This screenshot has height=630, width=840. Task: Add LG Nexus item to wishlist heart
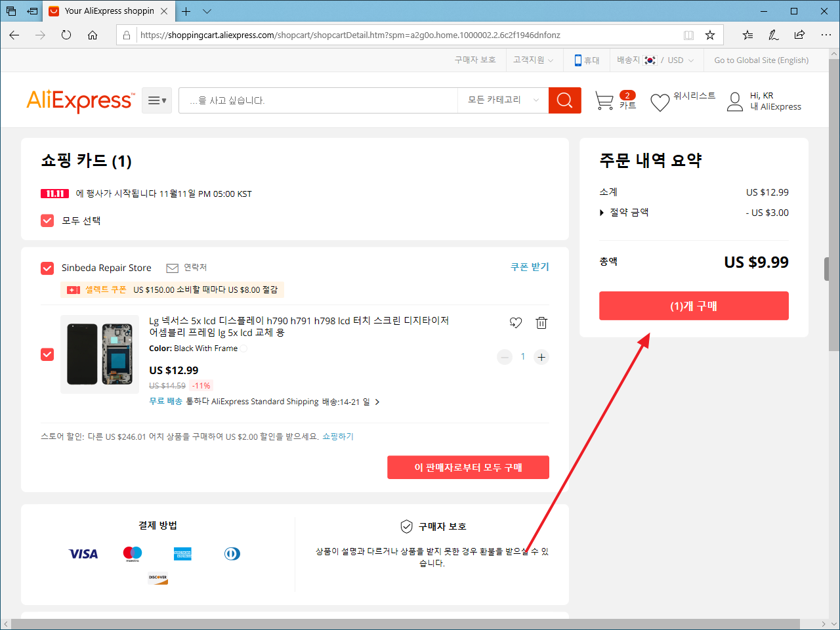click(x=516, y=322)
